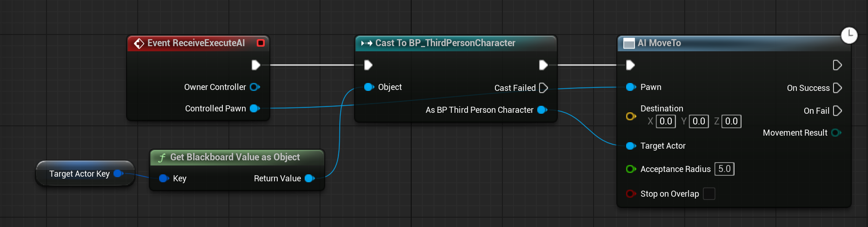Image resolution: width=868 pixels, height=227 pixels.
Task: Select the AI MoveTo node title
Action: click(x=659, y=43)
